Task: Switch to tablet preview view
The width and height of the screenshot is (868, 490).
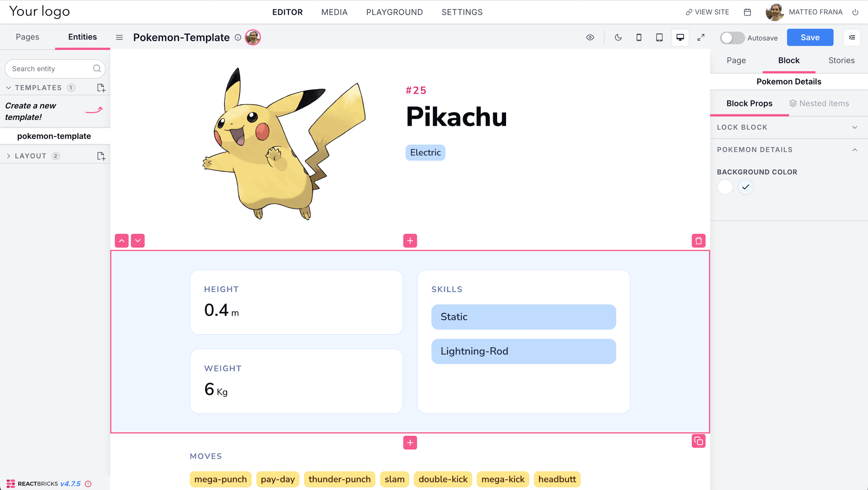Action: 659,37
